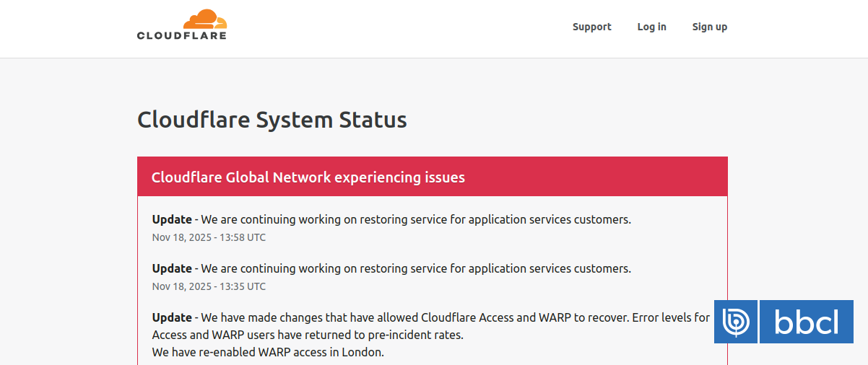The width and height of the screenshot is (868, 365).
Task: Click the update message above the 13:58 timestamp
Action: pyautogui.click(x=415, y=219)
